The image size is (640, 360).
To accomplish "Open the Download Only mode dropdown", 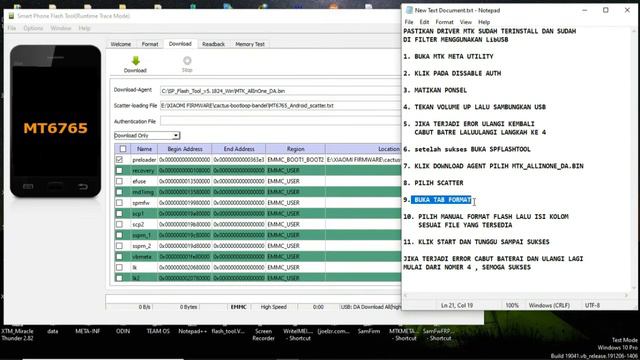I will coord(147,136).
